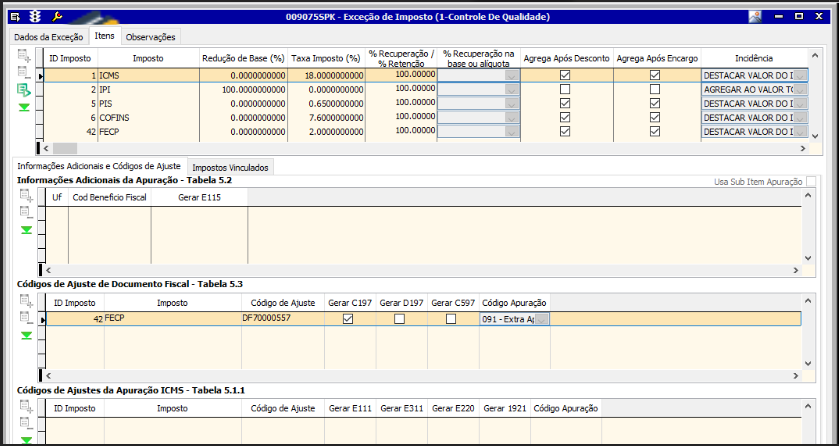Click the Taxa Imposto (%) column header
The image size is (839, 446).
tap(326, 59)
